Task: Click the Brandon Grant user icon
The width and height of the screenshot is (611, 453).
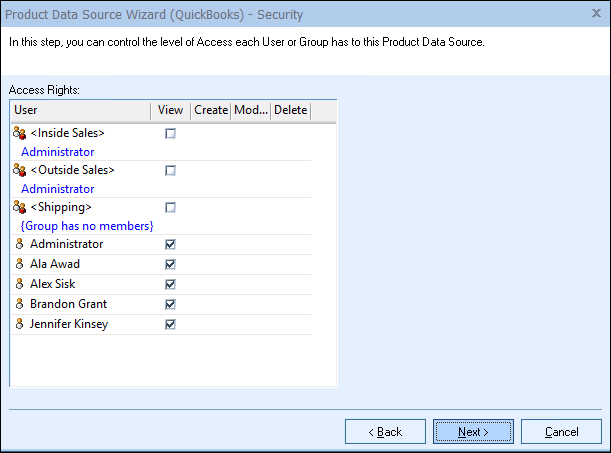Action: click(19, 304)
